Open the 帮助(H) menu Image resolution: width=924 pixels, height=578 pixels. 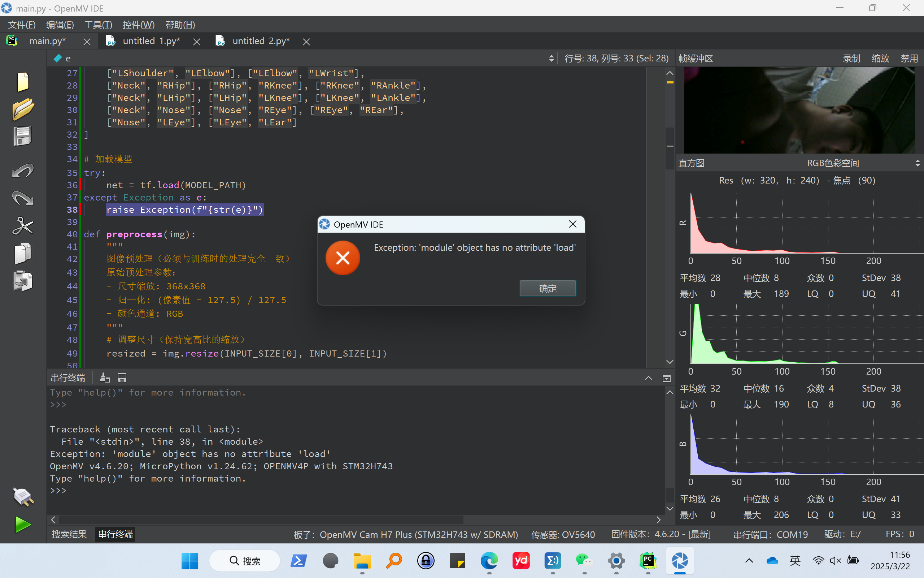click(180, 25)
